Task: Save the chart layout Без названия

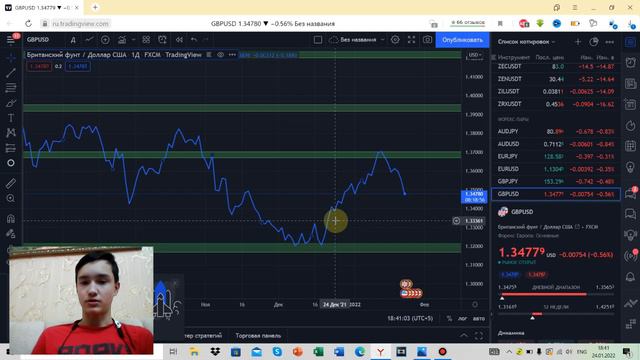Action: (x=353, y=40)
